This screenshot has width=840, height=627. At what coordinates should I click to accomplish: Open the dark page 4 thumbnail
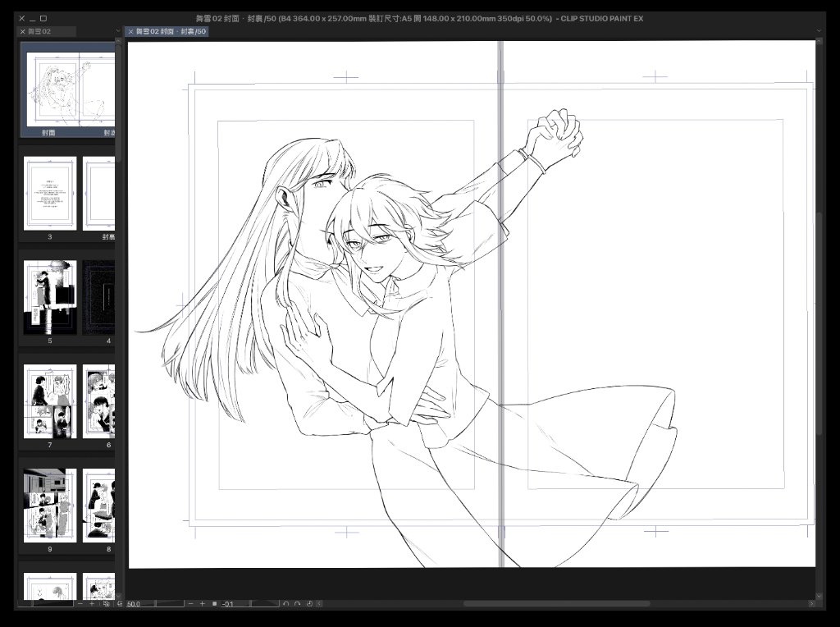pos(98,297)
